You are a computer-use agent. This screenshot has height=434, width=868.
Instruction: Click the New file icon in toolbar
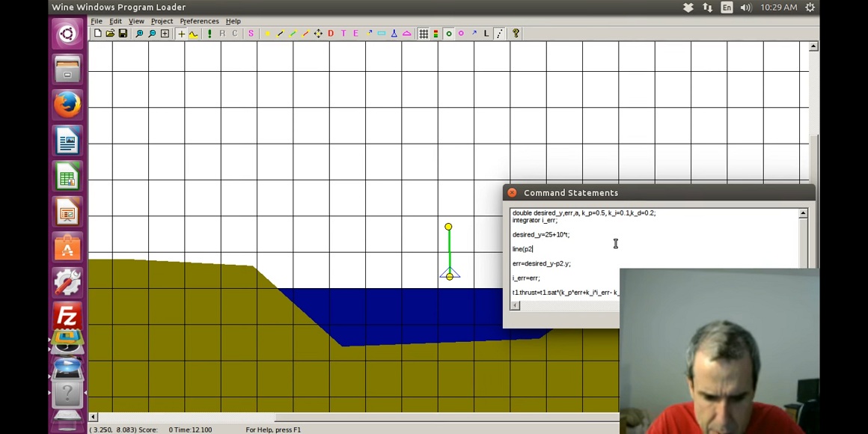coord(97,34)
